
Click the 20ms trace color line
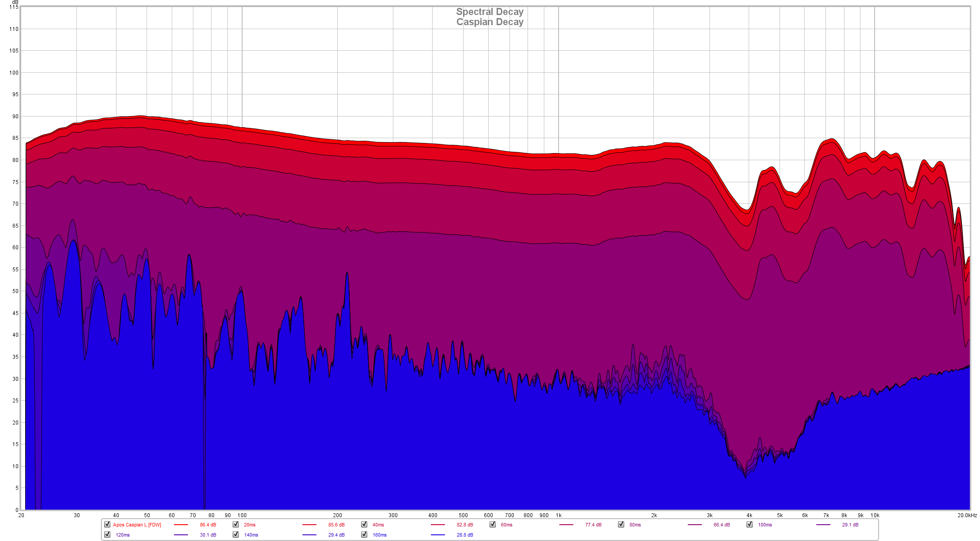click(x=309, y=525)
